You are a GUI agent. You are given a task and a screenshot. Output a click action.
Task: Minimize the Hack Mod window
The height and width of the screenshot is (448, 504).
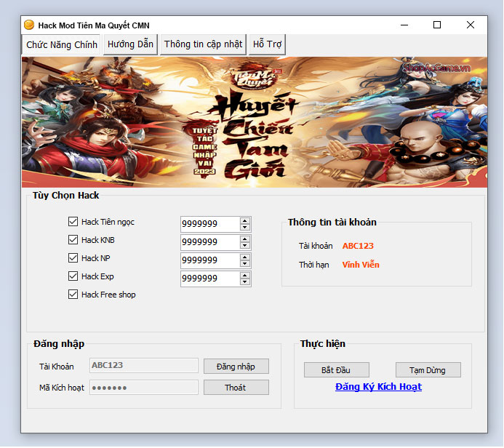click(404, 25)
